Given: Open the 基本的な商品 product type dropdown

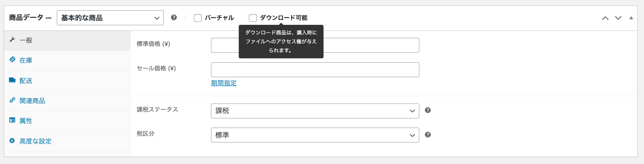Looking at the screenshot, I should click(x=110, y=18).
